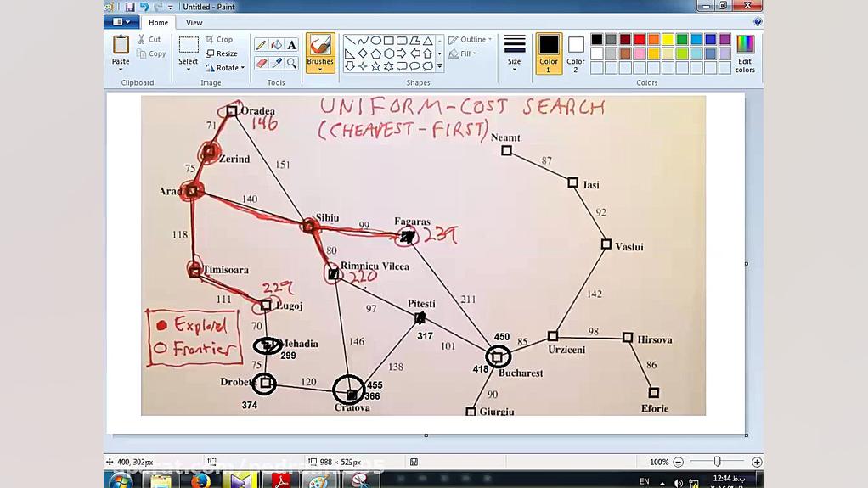Click the zoom in plus button

pos(757,462)
